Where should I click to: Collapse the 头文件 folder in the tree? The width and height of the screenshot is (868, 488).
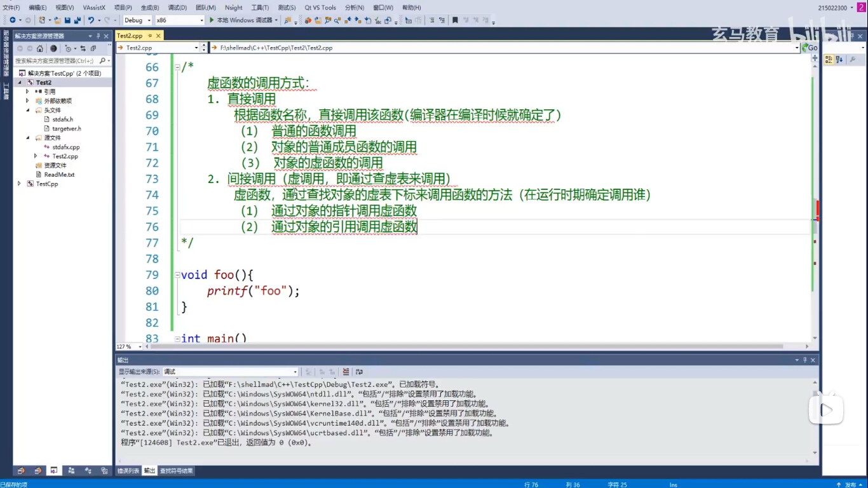pos(28,110)
